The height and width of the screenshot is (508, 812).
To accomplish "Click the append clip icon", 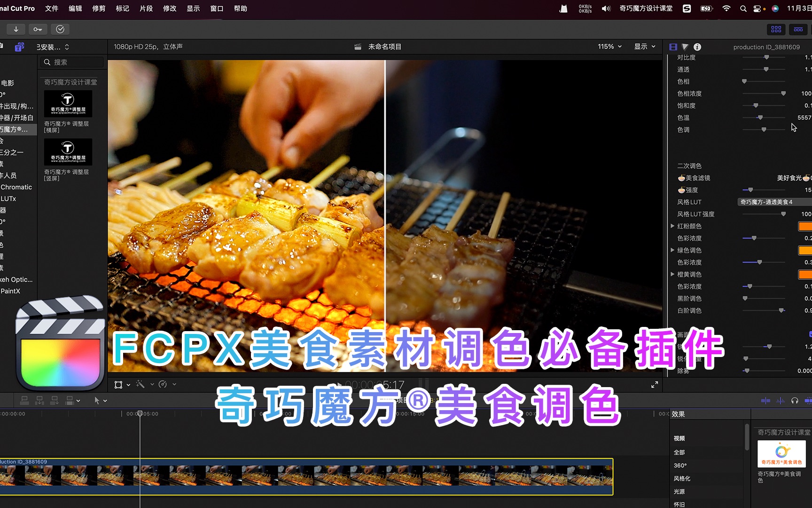I will (55, 400).
